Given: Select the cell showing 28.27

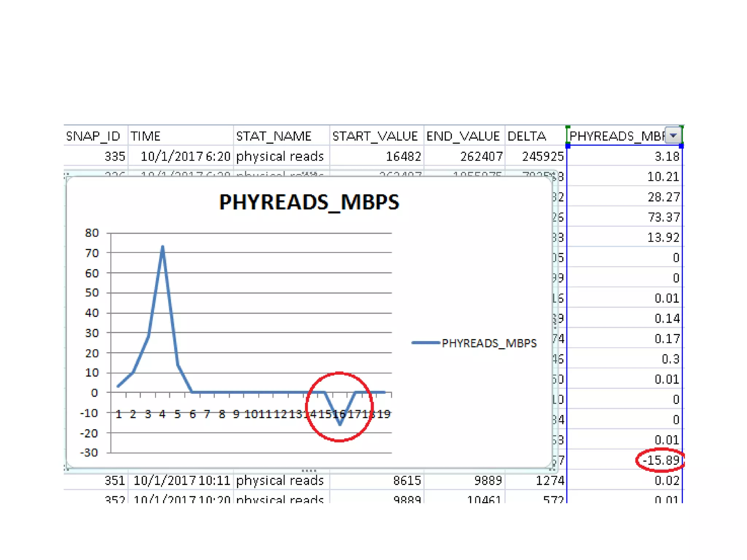Looking at the screenshot, I should click(663, 197).
